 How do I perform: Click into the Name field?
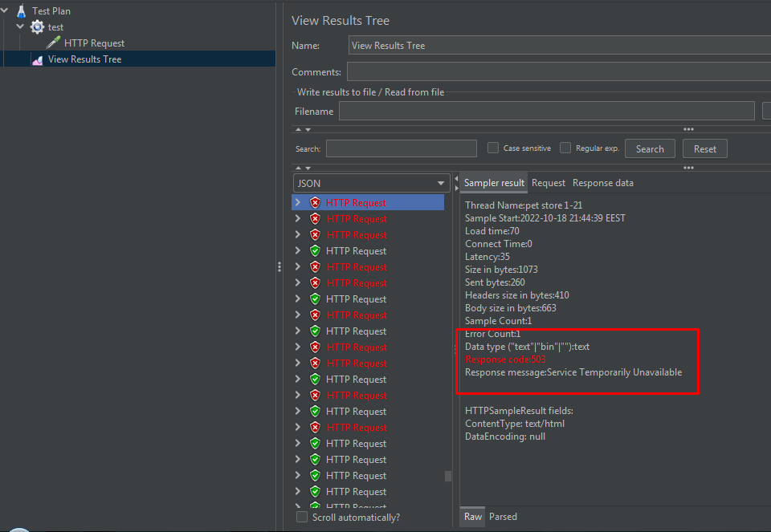tap(560, 45)
